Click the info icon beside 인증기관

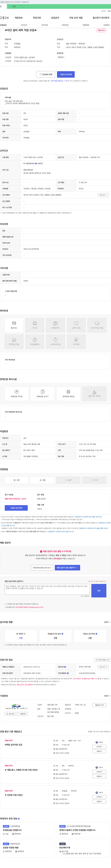pyautogui.click(x=65, y=667)
